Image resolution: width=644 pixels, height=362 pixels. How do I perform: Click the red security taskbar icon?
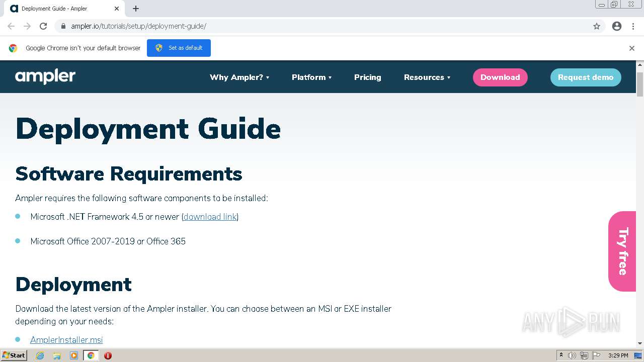click(108, 355)
